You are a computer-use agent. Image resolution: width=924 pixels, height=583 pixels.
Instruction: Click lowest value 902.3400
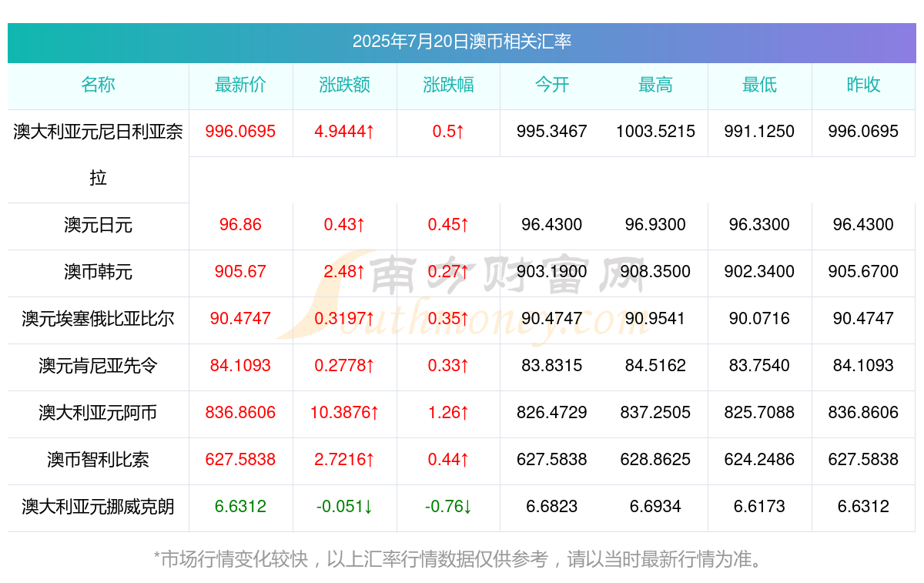tap(760, 272)
